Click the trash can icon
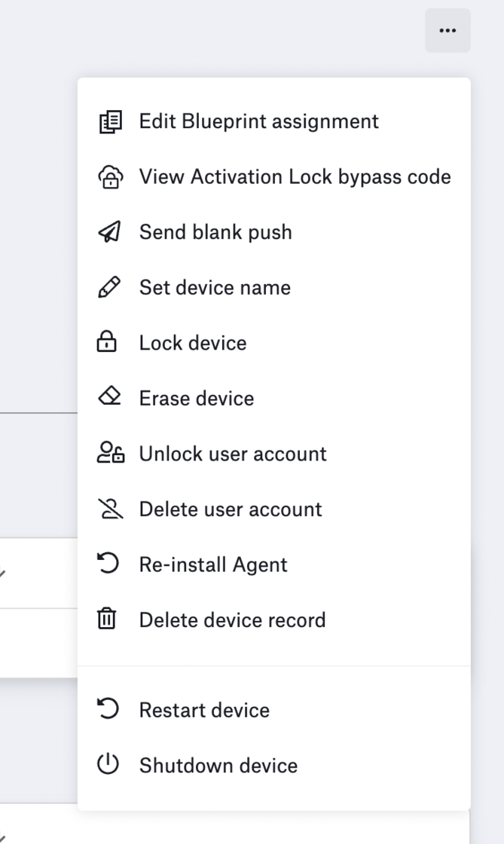The width and height of the screenshot is (504, 844). (109, 620)
